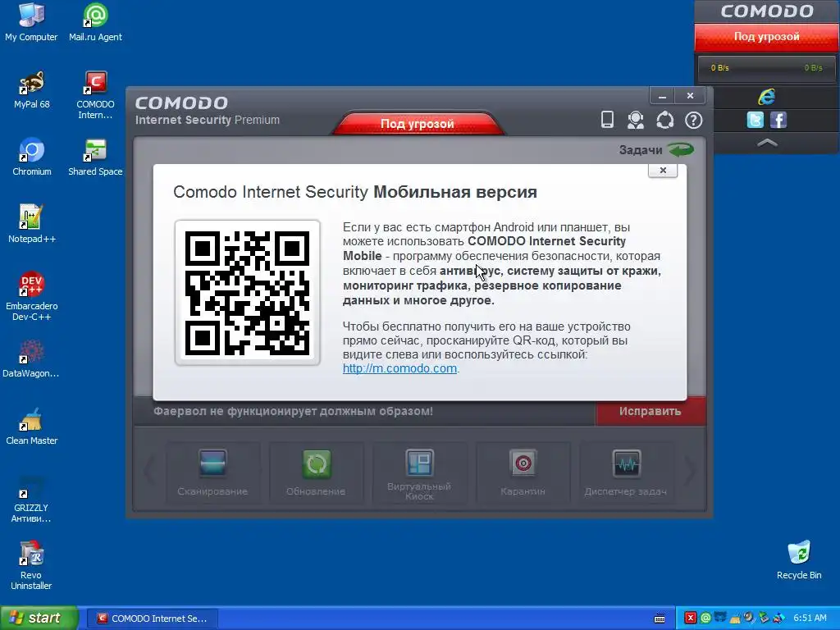Open the My Computer desktop icon
The height and width of the screenshot is (630, 840).
(31, 22)
